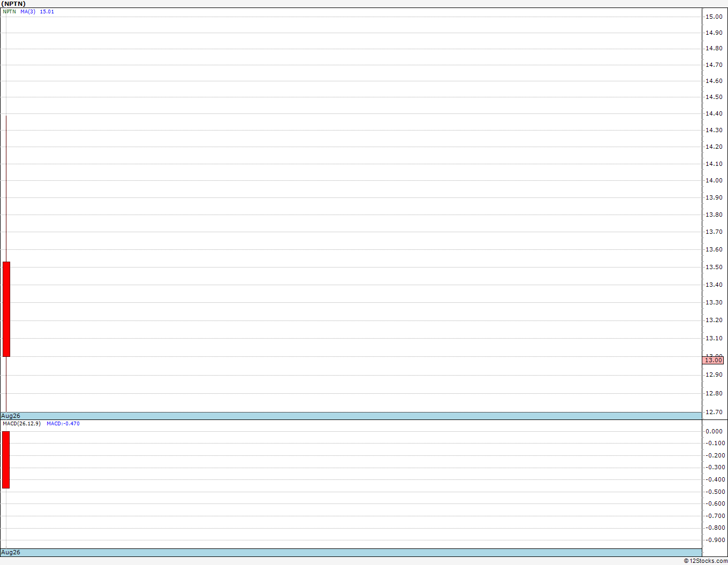Click the MACD:-0.470 value label

pyautogui.click(x=63, y=423)
